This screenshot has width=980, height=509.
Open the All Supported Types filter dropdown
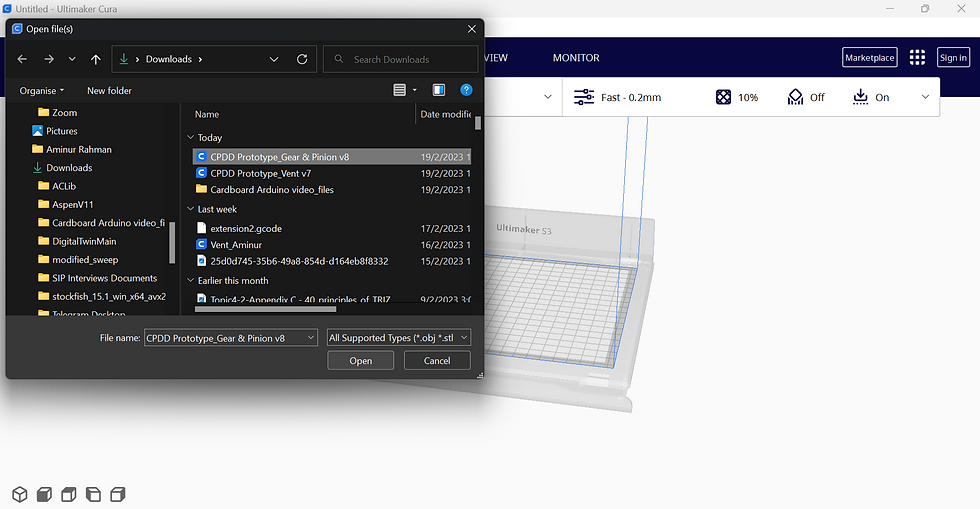[x=464, y=338]
